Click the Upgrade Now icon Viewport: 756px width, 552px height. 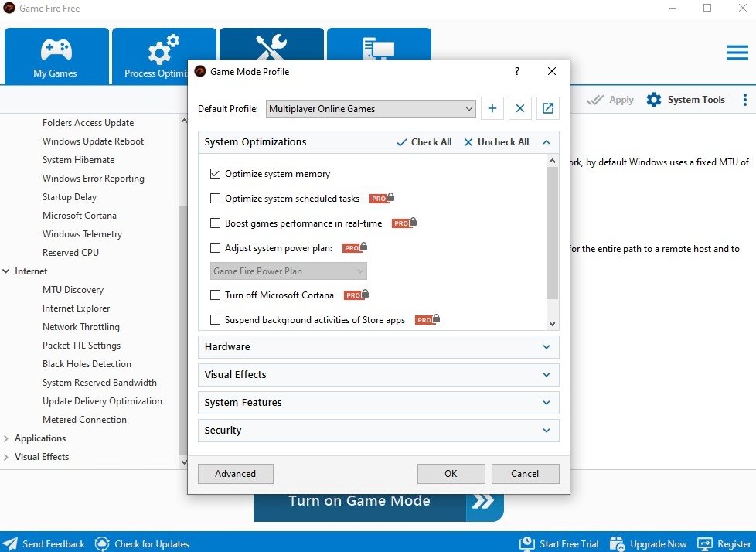(x=617, y=543)
